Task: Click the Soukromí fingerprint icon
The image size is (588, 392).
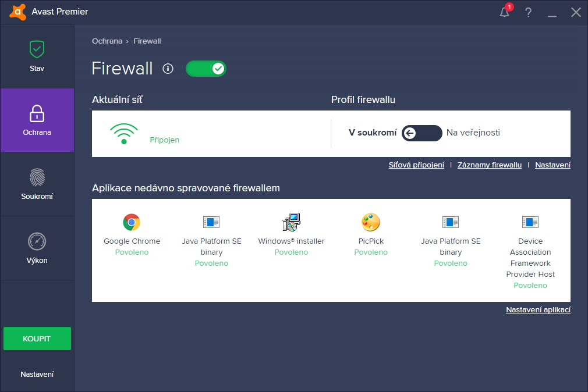Action: [x=37, y=177]
